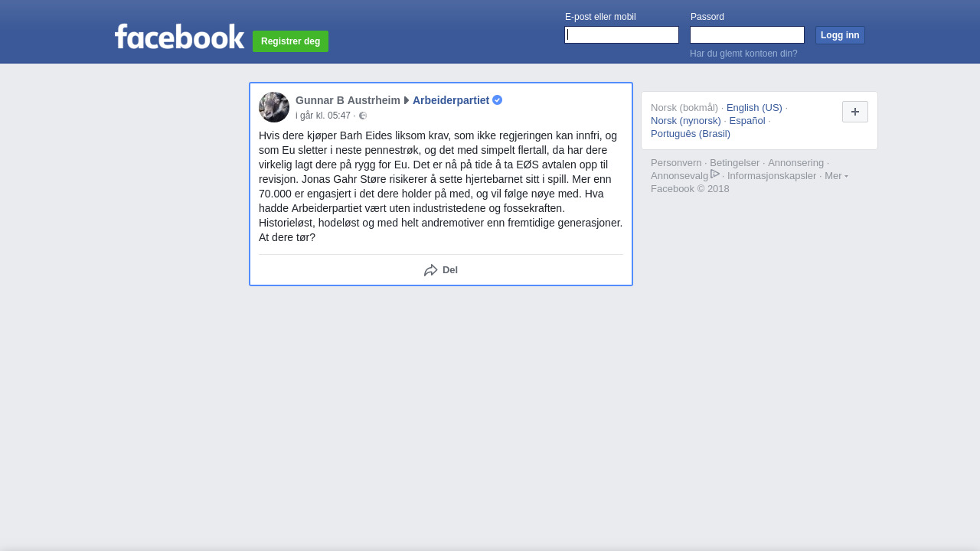
Task: Click the share arrow icon
Action: [x=431, y=270]
